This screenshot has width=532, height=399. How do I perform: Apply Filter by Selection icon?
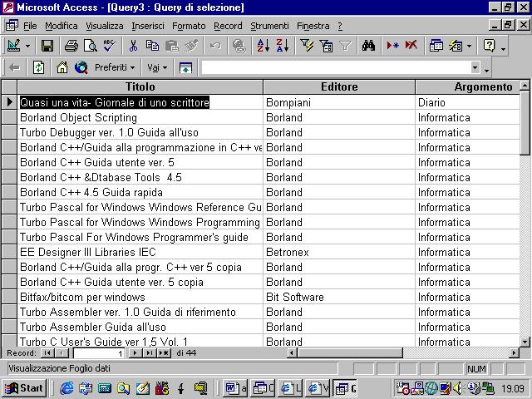307,46
